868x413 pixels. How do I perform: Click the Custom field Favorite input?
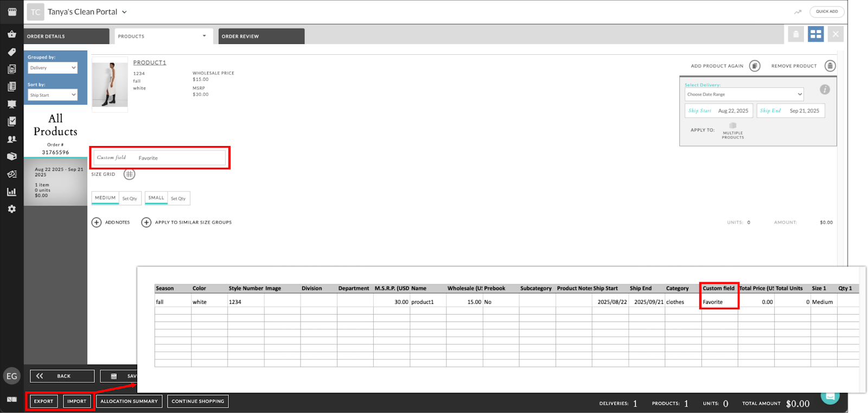point(159,158)
